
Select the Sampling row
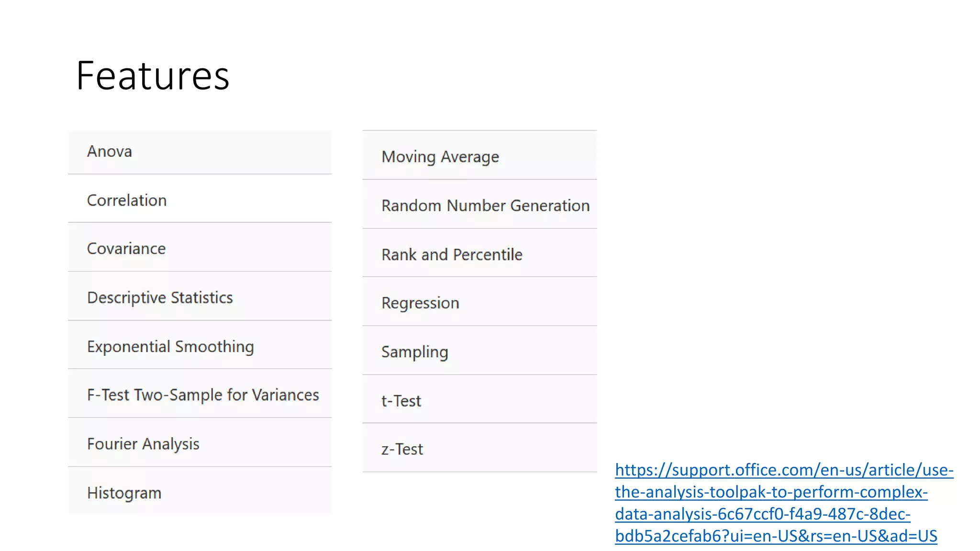pos(479,351)
